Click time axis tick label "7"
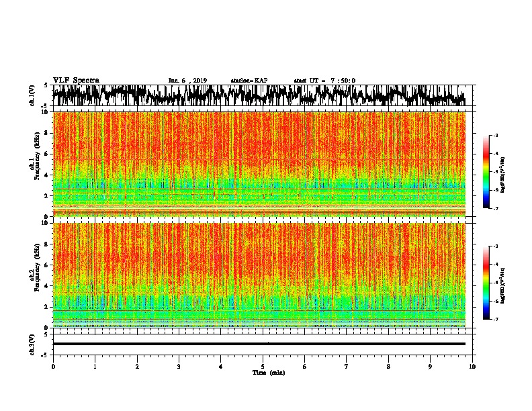The image size is (532, 411). click(347, 367)
